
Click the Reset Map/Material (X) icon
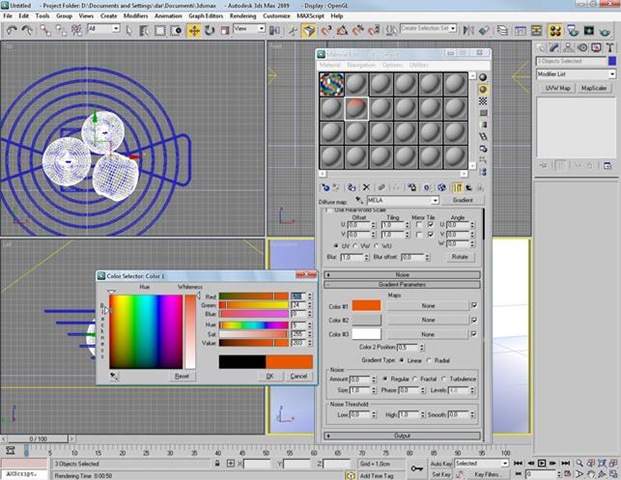(x=366, y=187)
